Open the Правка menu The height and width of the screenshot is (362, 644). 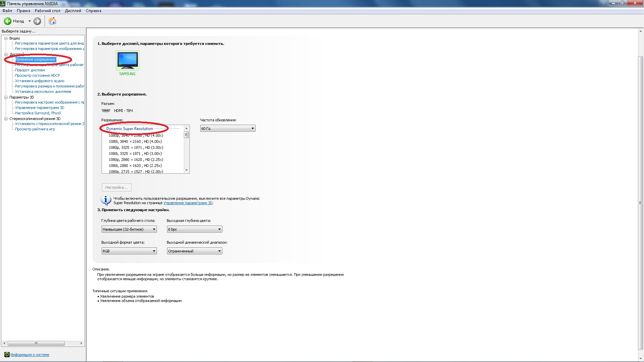[x=23, y=11]
